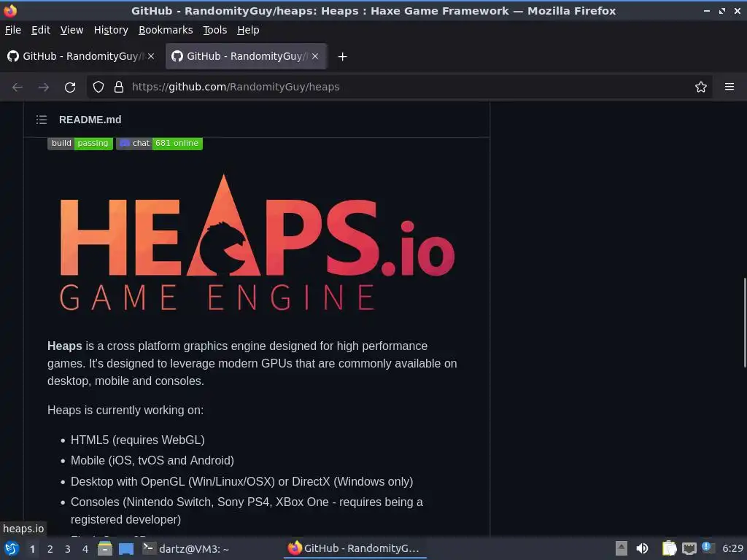Click the URL address bar

tap(400, 87)
